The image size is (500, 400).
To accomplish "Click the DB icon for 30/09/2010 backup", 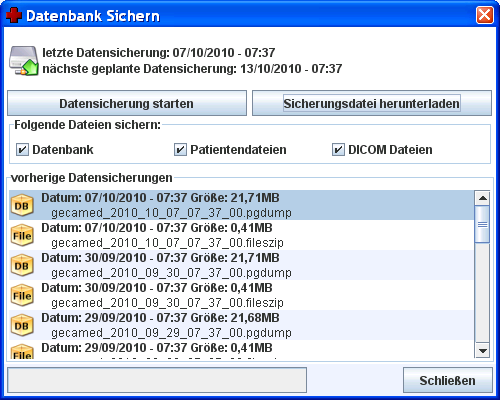I will click(x=22, y=265).
